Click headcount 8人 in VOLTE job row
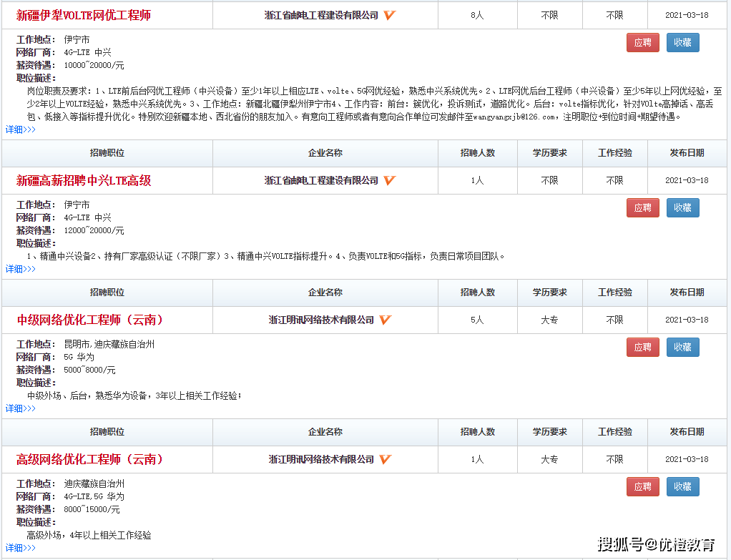This screenshot has height=560, width=731. (x=477, y=16)
